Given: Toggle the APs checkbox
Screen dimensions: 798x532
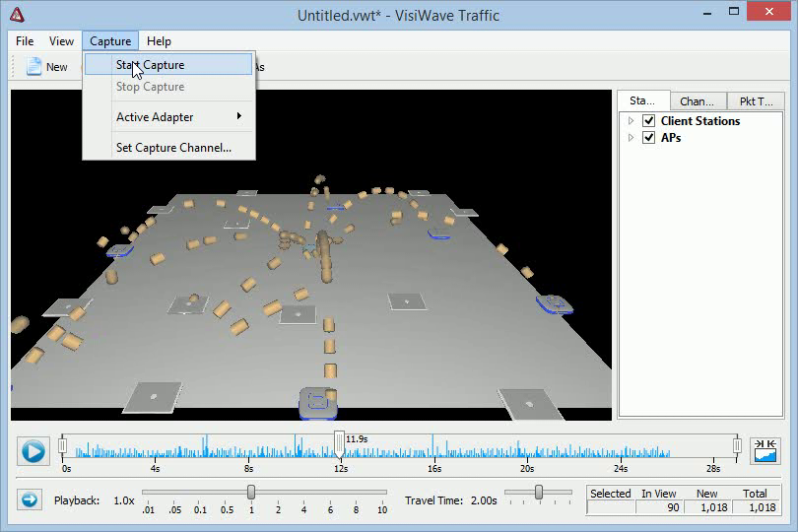Looking at the screenshot, I should [648, 138].
